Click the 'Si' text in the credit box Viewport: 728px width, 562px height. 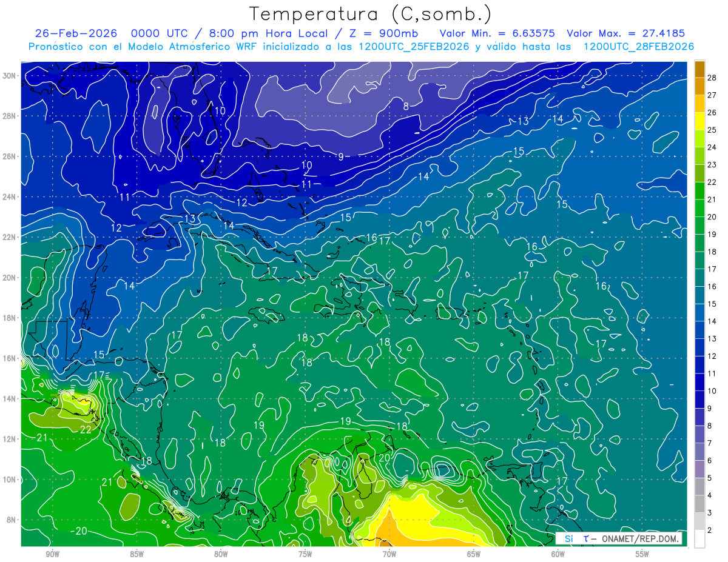coord(568,538)
